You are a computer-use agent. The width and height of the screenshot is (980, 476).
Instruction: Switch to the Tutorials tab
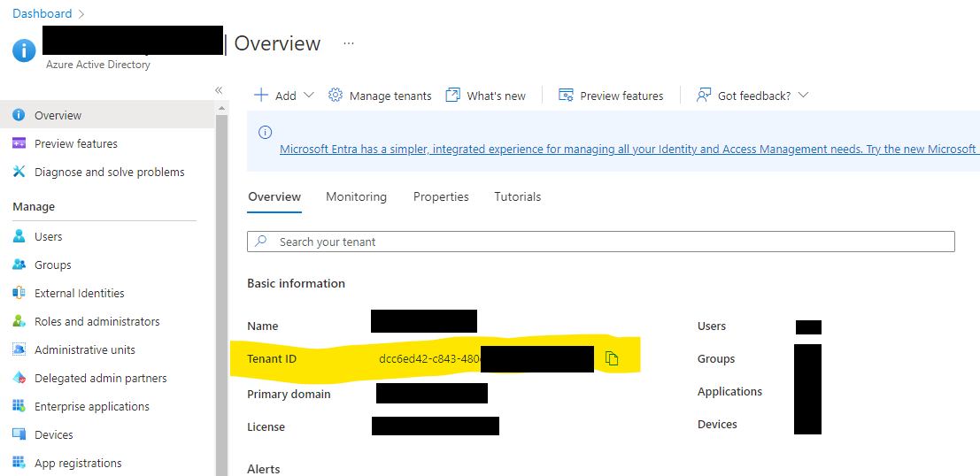click(x=518, y=196)
